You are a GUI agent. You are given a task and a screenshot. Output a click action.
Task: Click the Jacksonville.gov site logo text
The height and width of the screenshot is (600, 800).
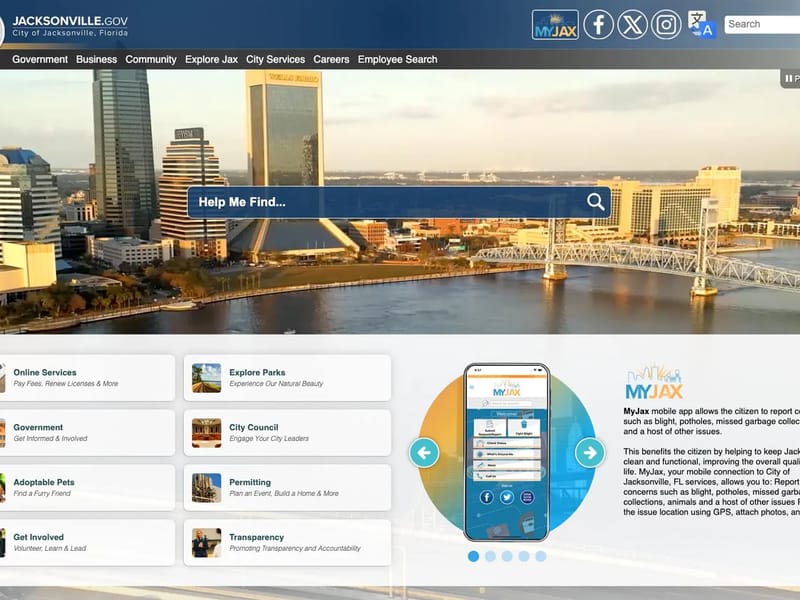coord(70,21)
